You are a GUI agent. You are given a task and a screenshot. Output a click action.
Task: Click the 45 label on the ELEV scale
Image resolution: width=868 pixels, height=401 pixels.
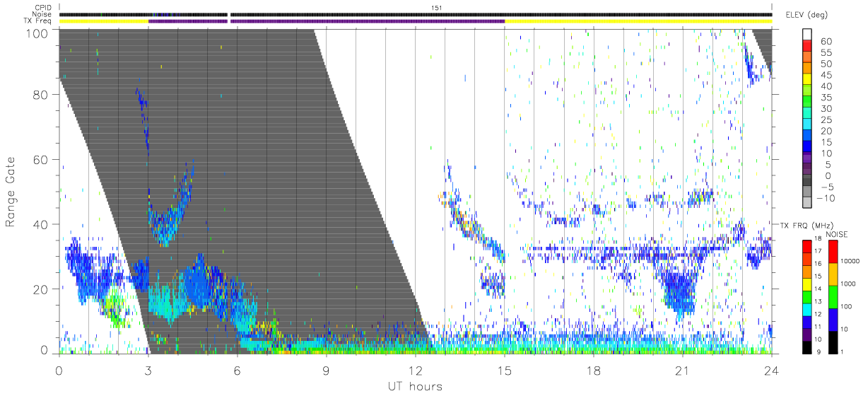click(x=828, y=75)
